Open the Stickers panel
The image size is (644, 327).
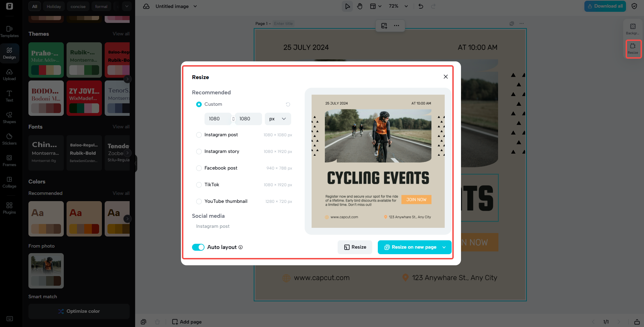9,139
